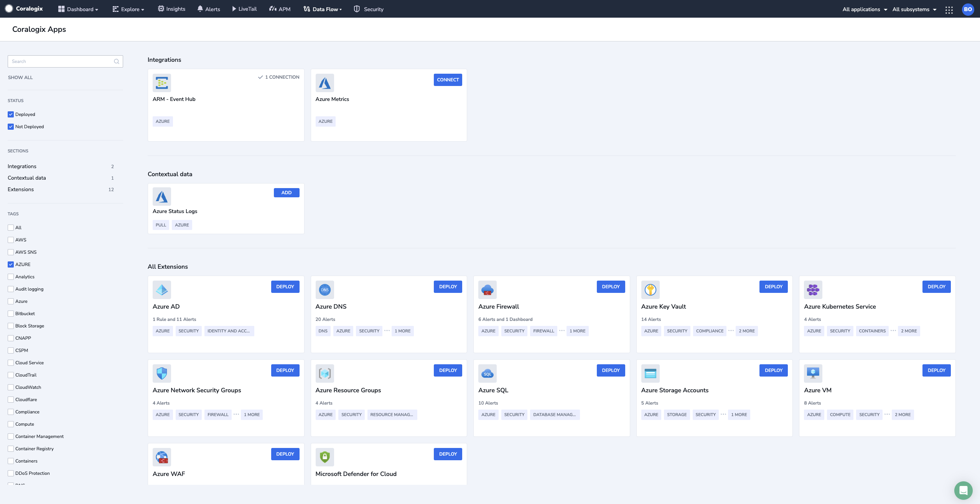Uncheck the Deployed status checkbox
Viewport: 980px width, 504px height.
[x=11, y=114]
